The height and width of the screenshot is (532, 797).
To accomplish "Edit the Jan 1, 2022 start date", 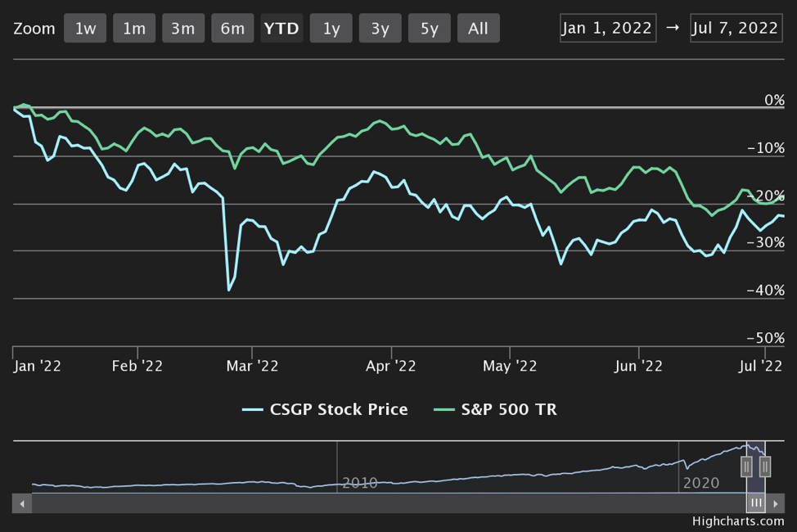I will 608,28.
